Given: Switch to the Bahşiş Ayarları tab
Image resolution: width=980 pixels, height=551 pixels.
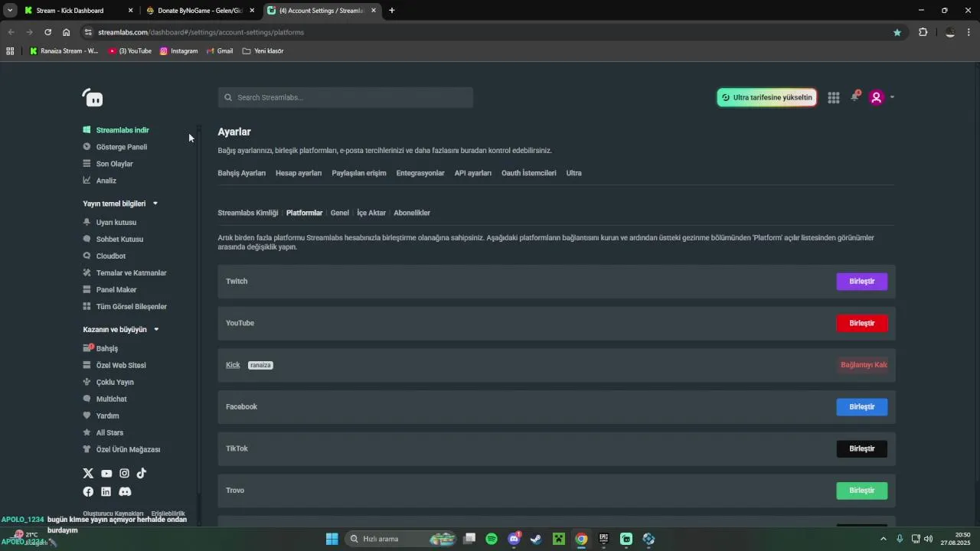Looking at the screenshot, I should (x=241, y=173).
